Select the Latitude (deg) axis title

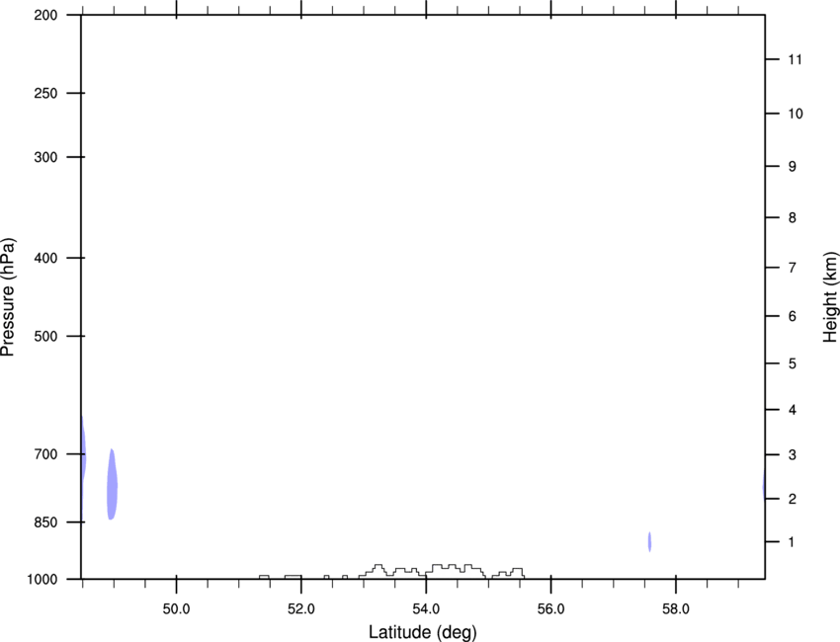(x=422, y=632)
